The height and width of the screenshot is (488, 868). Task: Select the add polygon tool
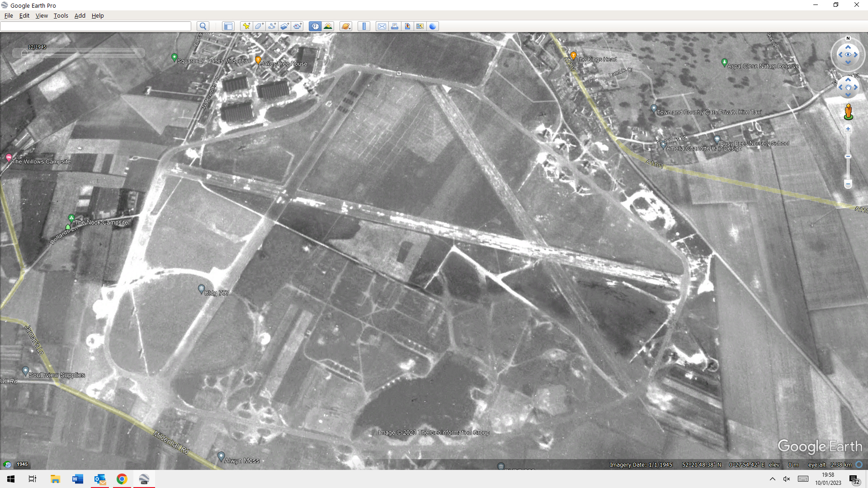[259, 26]
